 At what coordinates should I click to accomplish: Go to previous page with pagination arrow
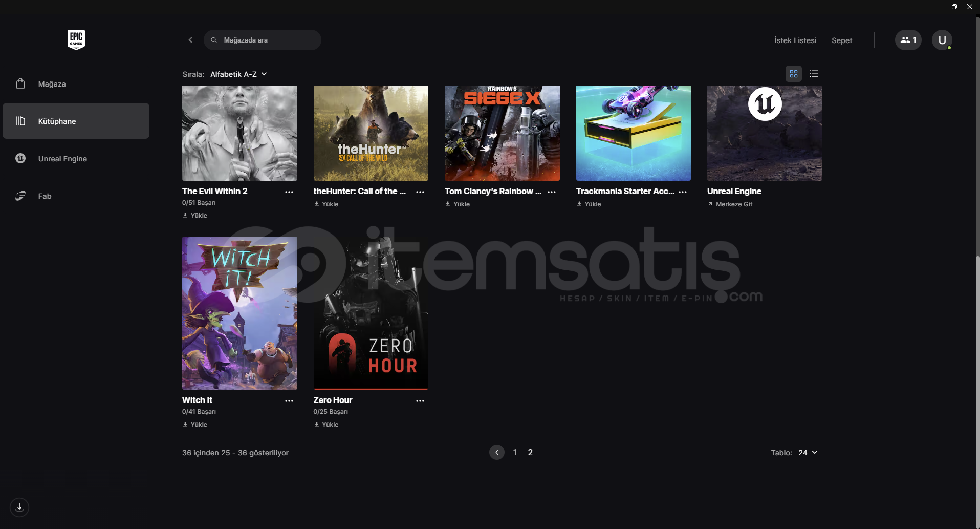[x=497, y=452]
